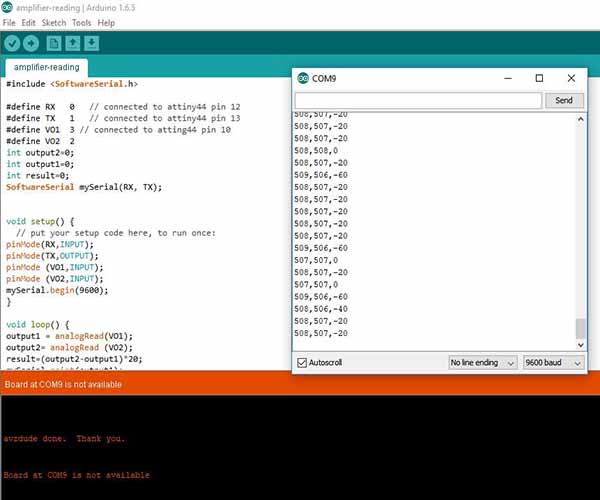This screenshot has width=600, height=500.
Task: Toggle the Autoscroll checkbox
Action: 302,363
